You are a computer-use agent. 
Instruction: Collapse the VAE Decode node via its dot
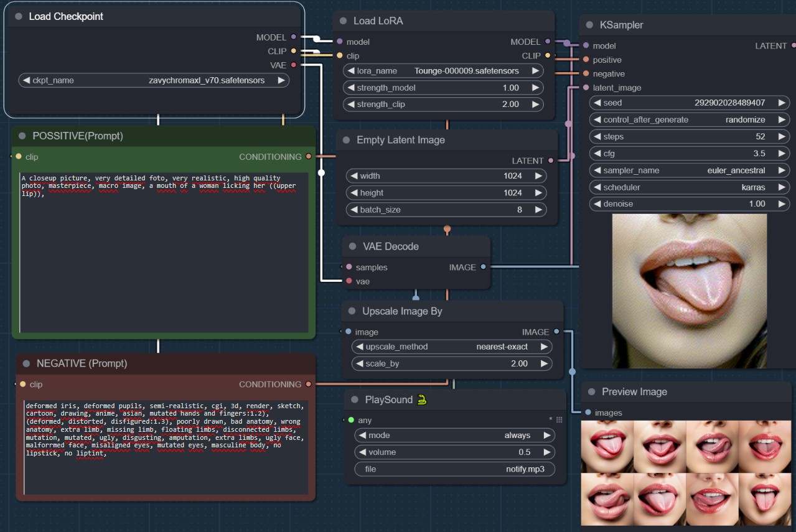tap(353, 247)
